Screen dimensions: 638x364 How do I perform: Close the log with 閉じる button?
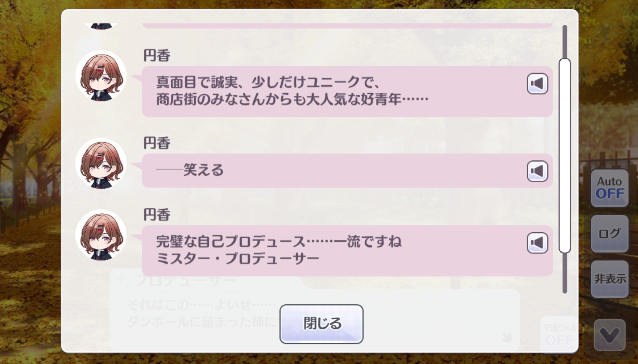(x=321, y=324)
